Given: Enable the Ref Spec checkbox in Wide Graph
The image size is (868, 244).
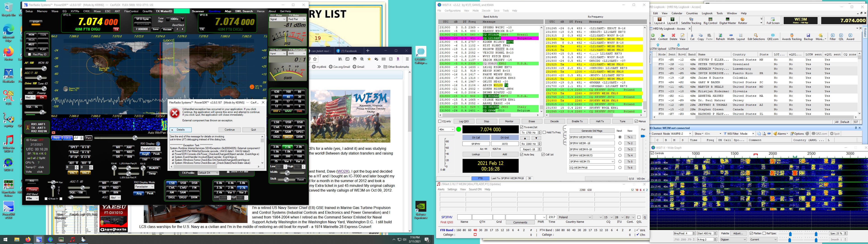Looking at the screenshot, I should pyautogui.click(x=764, y=233).
